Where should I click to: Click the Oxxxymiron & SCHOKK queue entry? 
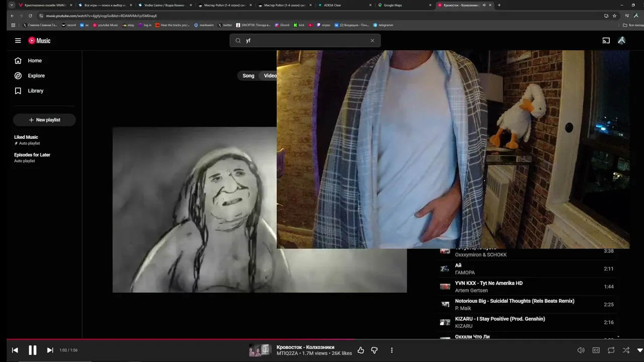(526, 251)
